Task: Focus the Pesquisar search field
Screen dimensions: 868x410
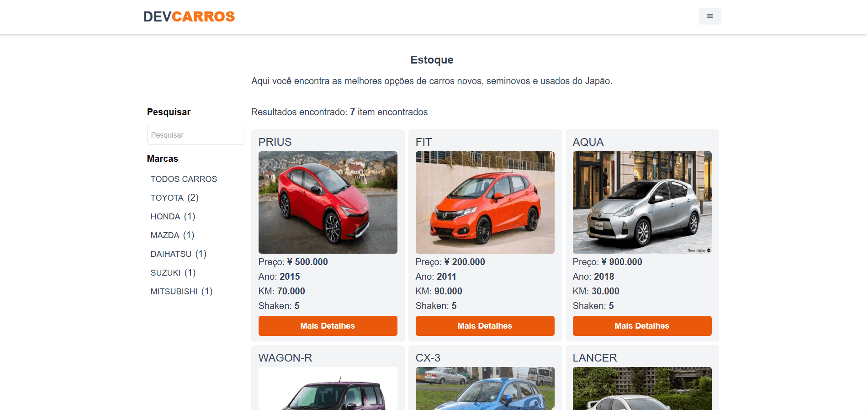Action: (196, 135)
